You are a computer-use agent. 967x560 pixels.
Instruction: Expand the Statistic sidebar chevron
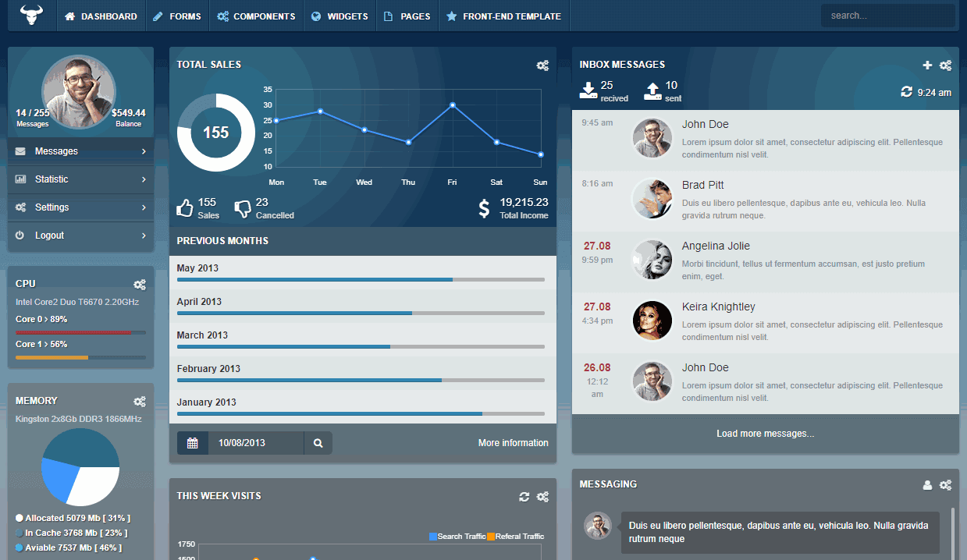(144, 179)
